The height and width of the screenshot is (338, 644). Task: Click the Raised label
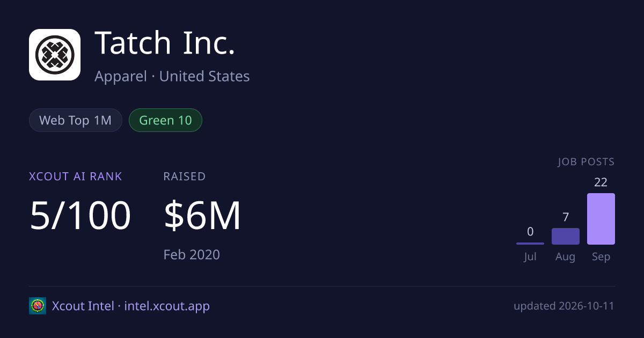(185, 176)
